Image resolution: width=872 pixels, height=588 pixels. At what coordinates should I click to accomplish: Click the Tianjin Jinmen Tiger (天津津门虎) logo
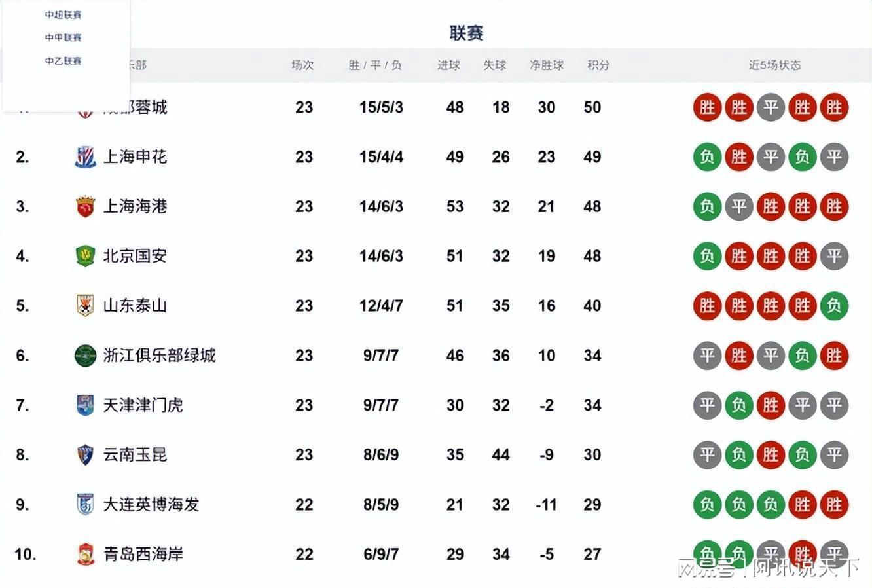(85, 405)
